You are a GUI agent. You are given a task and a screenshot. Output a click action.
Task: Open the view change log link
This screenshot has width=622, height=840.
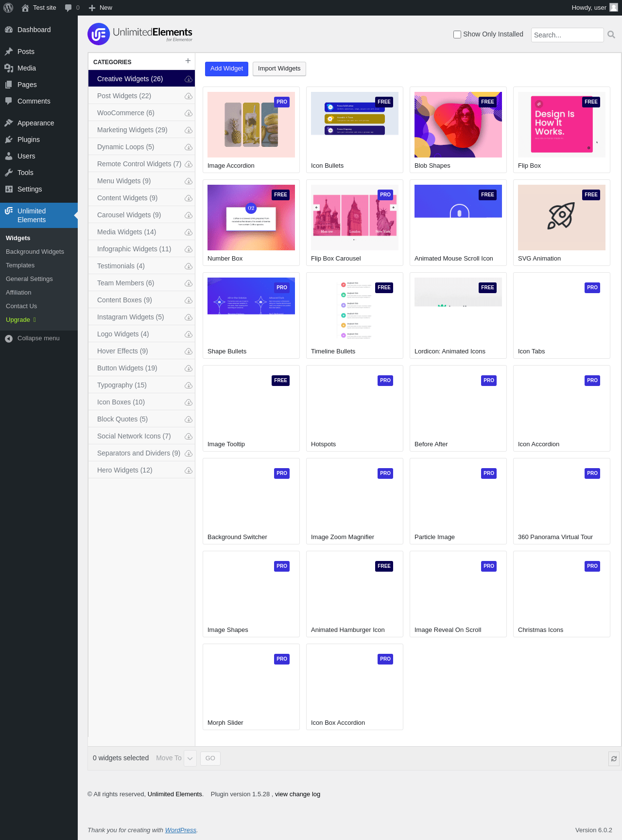coord(297,794)
